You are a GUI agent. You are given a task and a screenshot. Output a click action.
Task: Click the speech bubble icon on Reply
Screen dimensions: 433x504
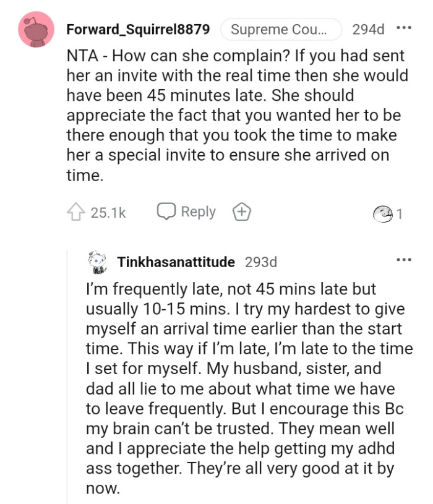point(166,211)
